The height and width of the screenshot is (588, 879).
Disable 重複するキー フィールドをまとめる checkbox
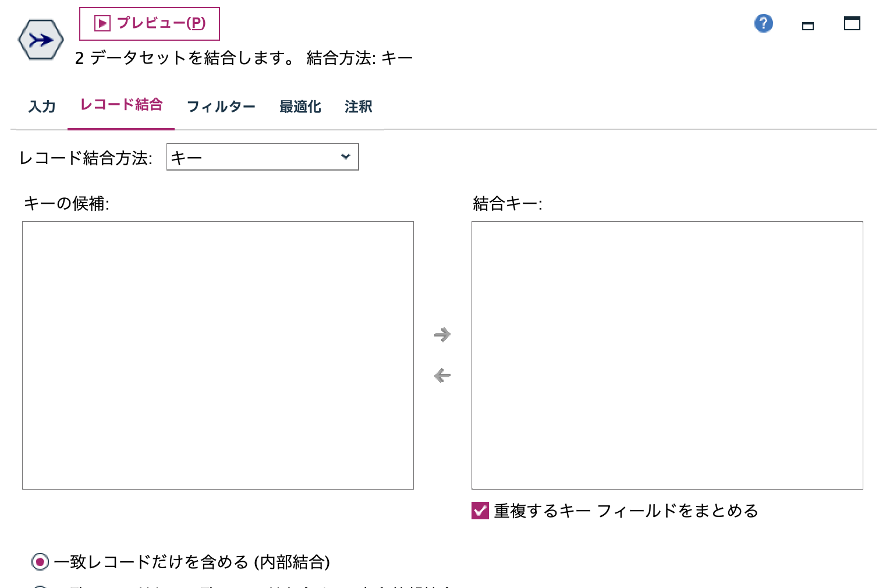(479, 511)
